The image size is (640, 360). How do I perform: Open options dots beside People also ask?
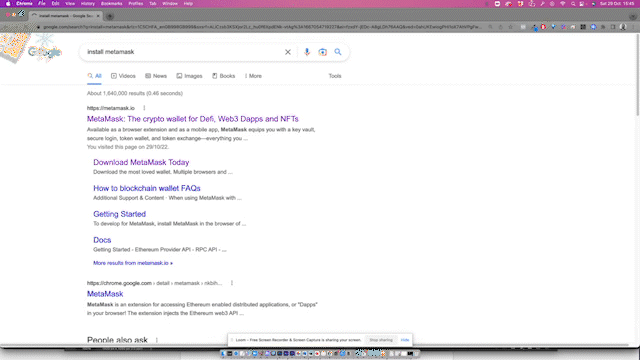click(157, 340)
